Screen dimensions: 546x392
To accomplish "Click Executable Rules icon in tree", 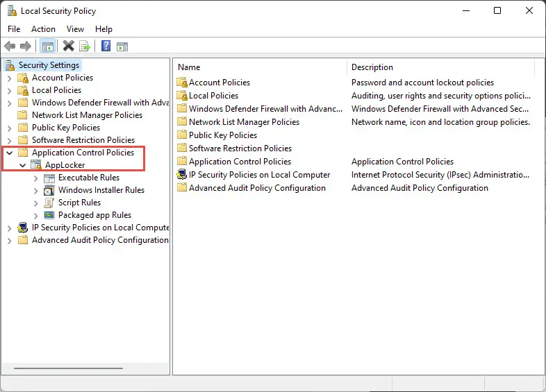I will (49, 178).
